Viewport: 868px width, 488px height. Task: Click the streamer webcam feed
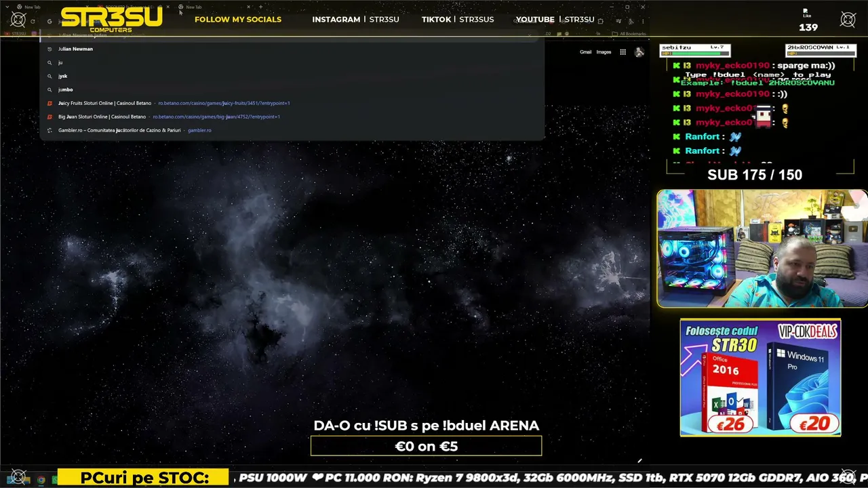(x=762, y=249)
